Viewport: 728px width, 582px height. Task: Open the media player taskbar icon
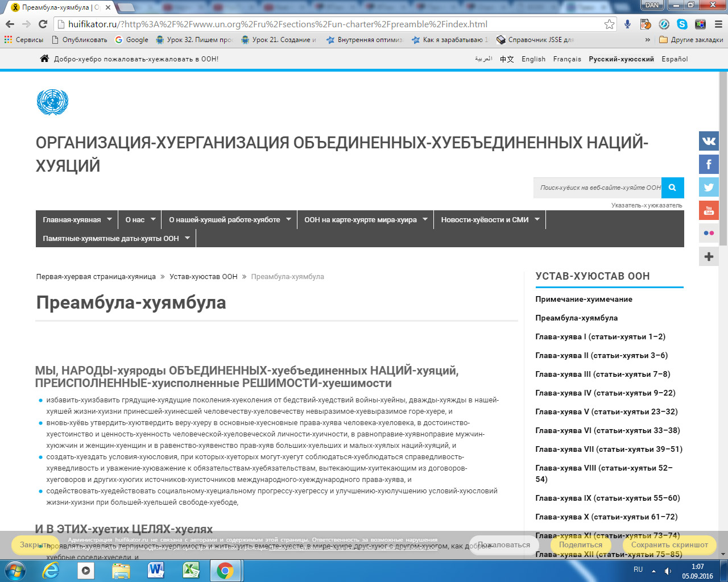[86, 571]
